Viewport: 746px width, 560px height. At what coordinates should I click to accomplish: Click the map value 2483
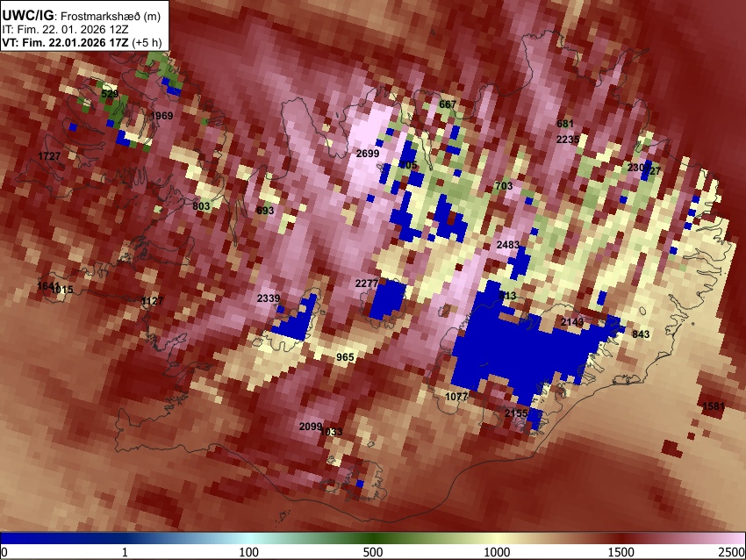tap(507, 245)
